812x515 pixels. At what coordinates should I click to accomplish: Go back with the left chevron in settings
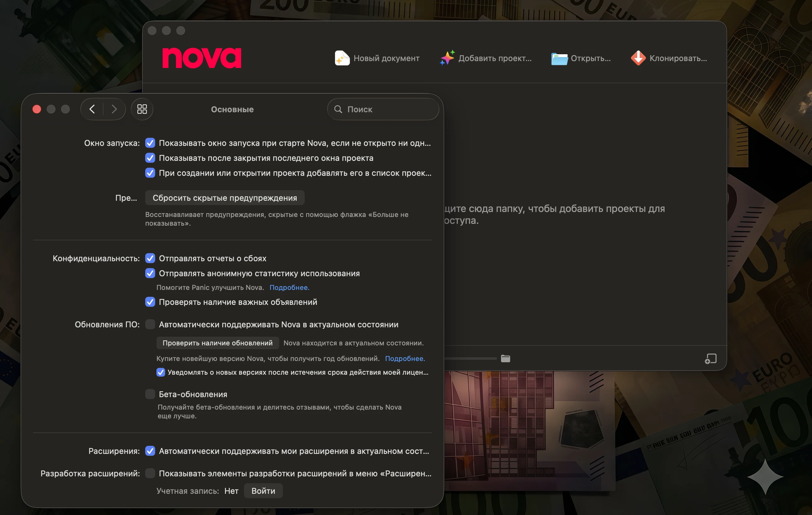coord(92,109)
